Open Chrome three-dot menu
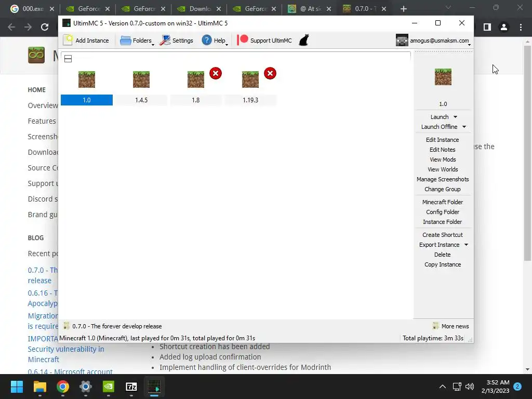The image size is (532, 399). click(521, 27)
